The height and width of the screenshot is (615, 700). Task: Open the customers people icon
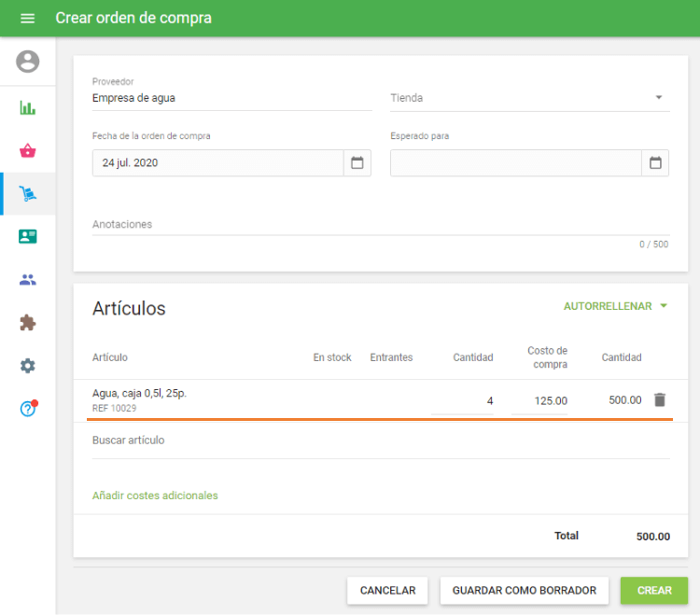[x=28, y=280]
